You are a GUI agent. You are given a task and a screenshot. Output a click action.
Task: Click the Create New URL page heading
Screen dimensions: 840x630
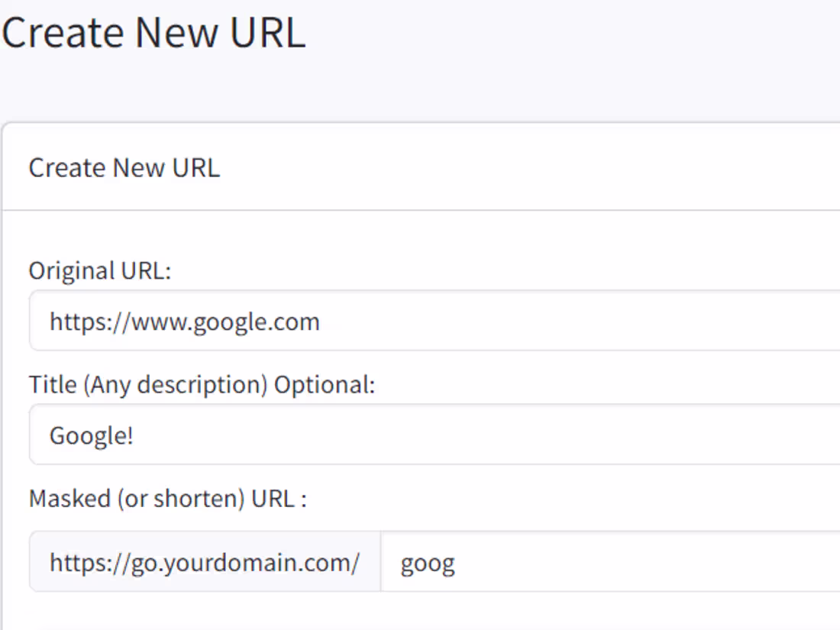point(153,32)
